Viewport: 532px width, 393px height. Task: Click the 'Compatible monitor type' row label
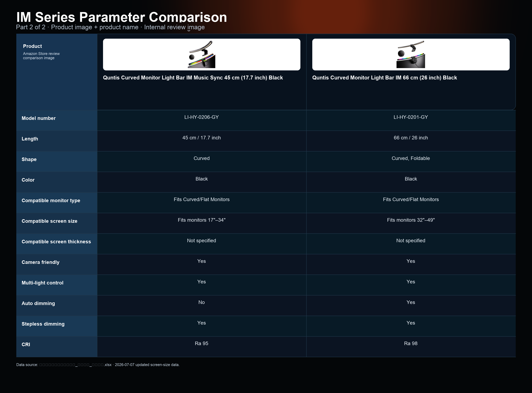51,201
